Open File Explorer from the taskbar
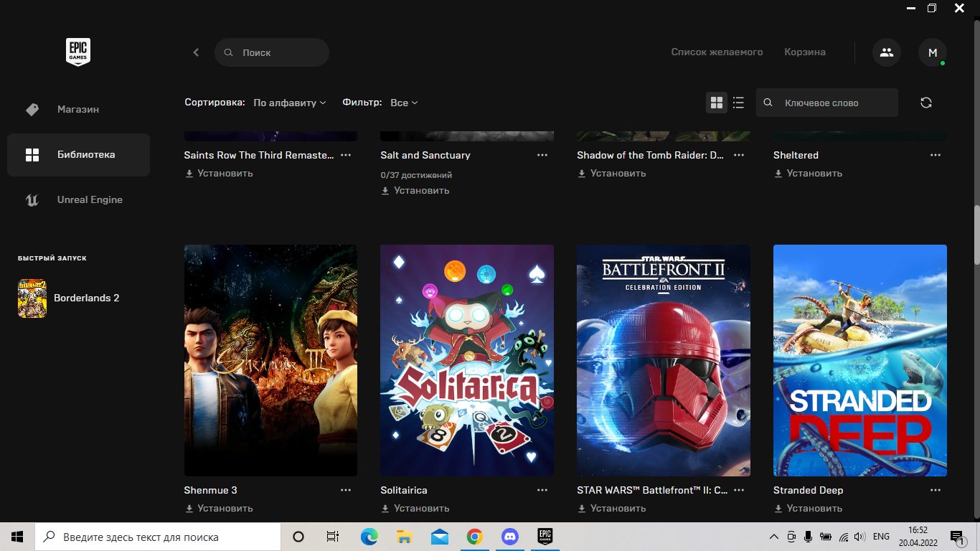This screenshot has height=551, width=980. [404, 537]
